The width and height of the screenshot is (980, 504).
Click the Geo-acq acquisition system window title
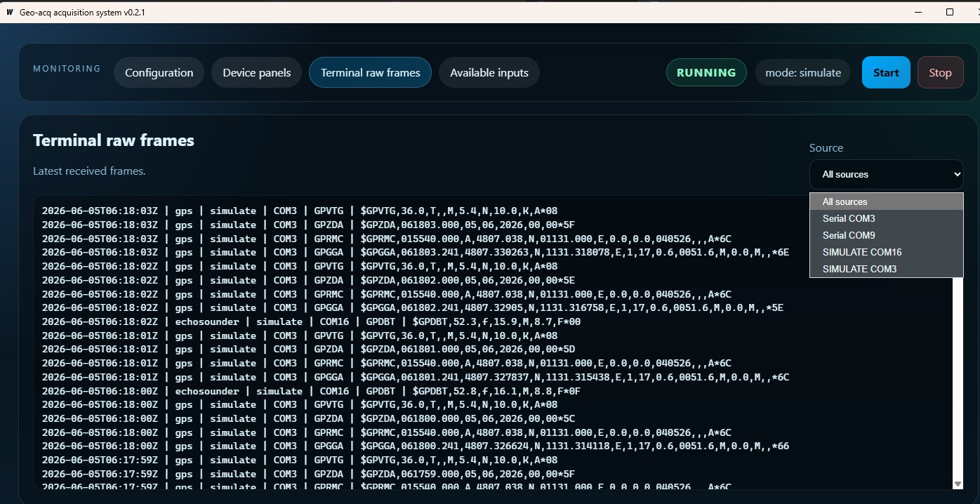82,12
